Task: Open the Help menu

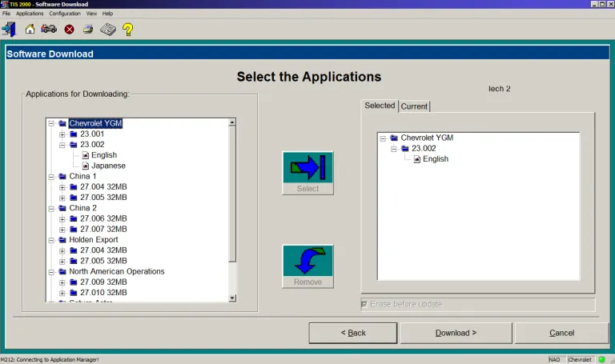Action: tap(107, 14)
